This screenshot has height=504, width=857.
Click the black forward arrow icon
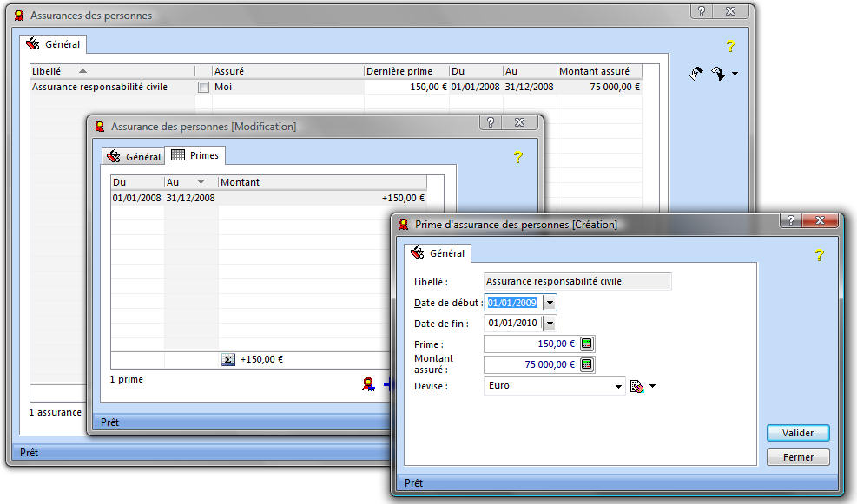click(x=717, y=74)
